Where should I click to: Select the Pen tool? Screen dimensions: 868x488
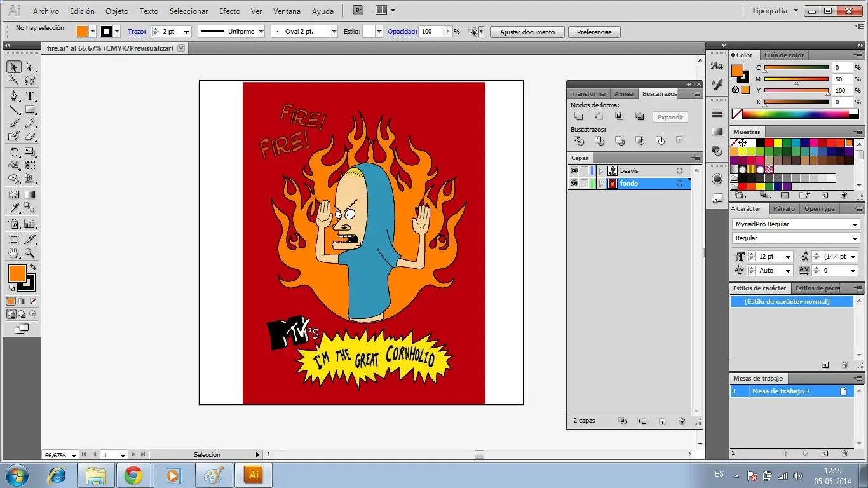14,96
